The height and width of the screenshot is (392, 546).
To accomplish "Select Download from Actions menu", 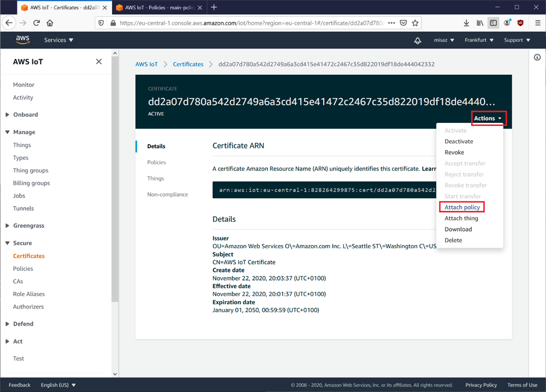I will pyautogui.click(x=458, y=229).
